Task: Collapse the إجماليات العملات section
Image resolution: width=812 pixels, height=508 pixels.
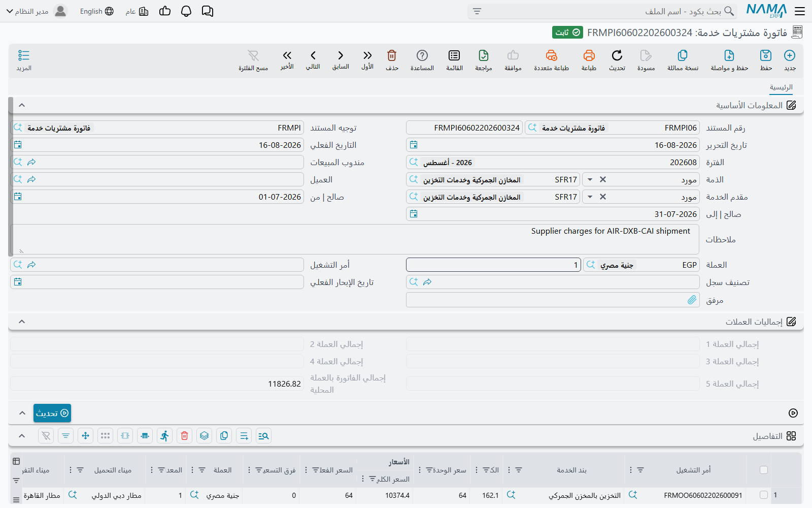Action: (x=22, y=322)
